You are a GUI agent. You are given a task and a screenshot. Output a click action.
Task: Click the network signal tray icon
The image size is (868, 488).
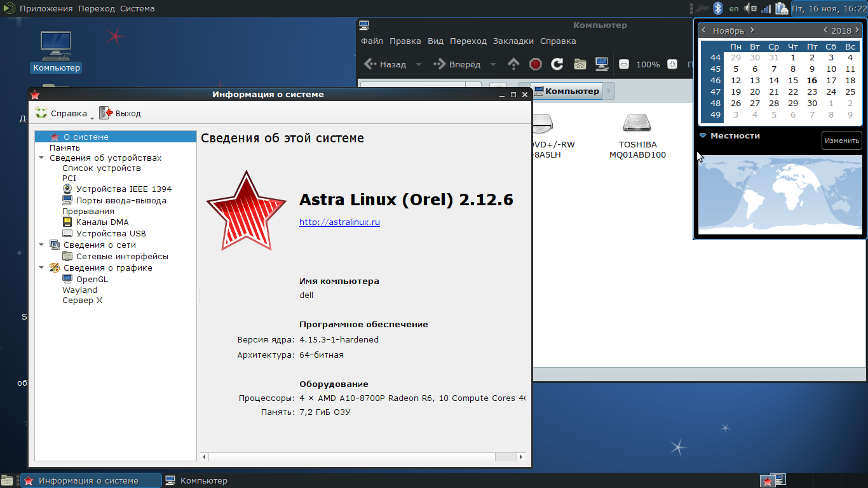(766, 8)
